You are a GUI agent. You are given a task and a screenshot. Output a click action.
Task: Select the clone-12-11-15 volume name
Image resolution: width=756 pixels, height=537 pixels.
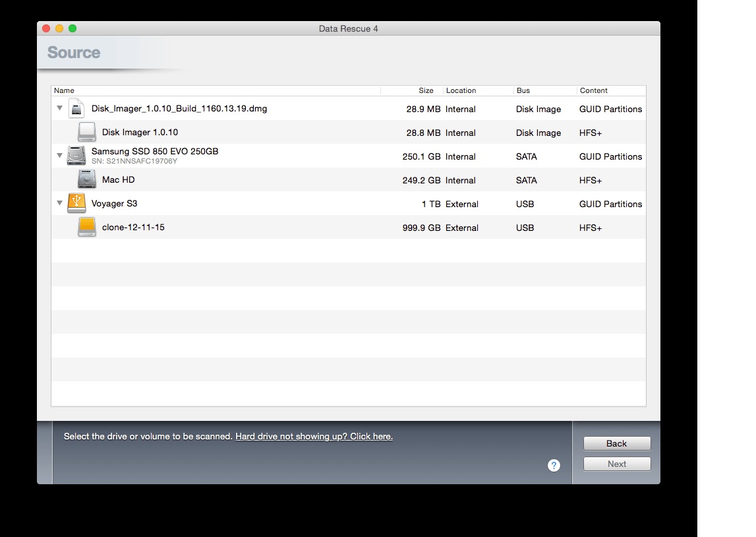tap(133, 227)
